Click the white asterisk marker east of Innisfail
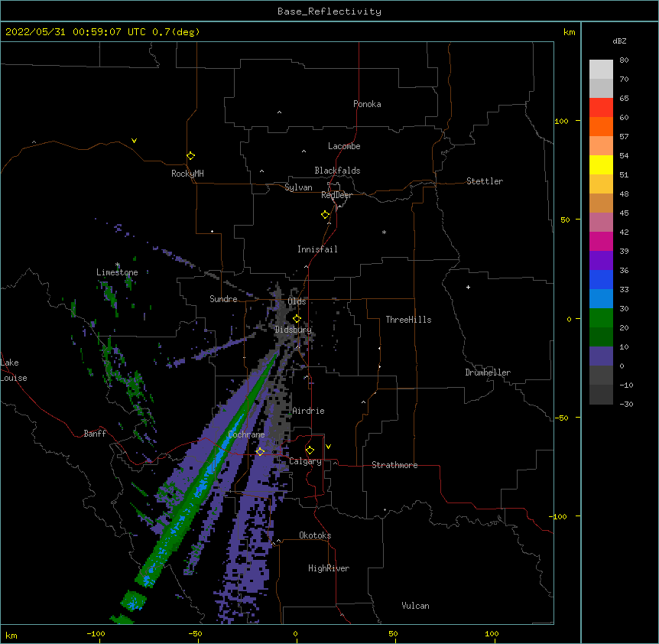 pos(384,232)
